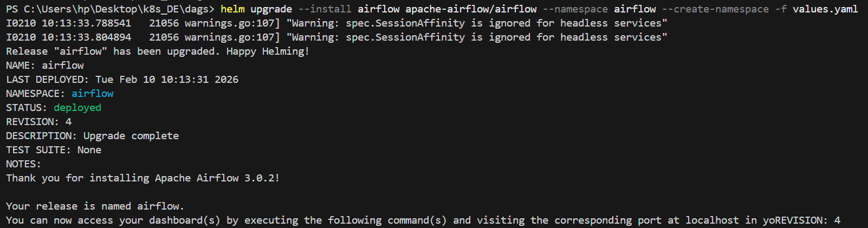Click "REVISION: 4" line under STATUS
Image resolution: width=868 pixels, height=228 pixels.
point(38,122)
